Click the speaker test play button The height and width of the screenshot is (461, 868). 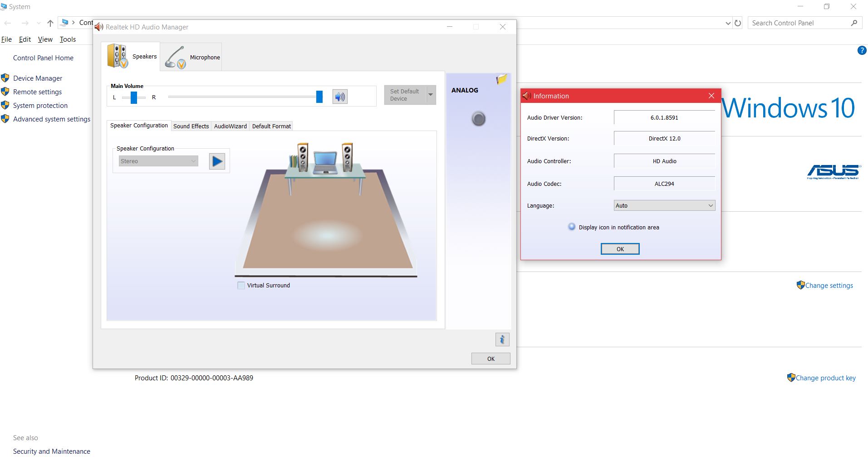tap(217, 161)
